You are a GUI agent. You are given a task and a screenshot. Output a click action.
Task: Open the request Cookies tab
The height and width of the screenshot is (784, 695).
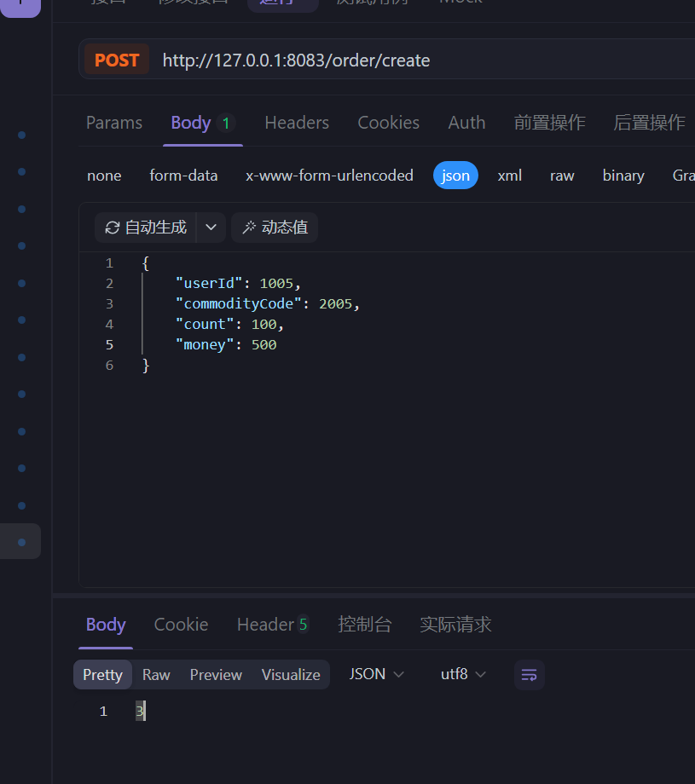click(x=388, y=123)
